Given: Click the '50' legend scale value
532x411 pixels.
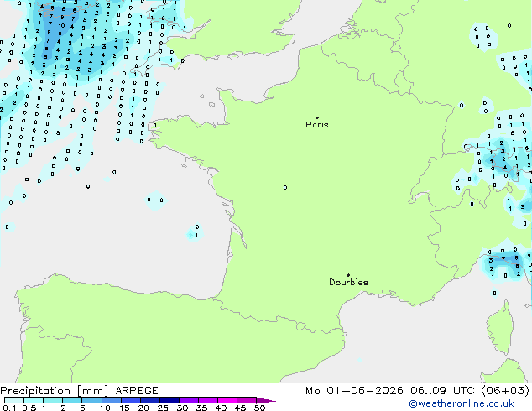Looking at the screenshot, I should coord(260,408).
